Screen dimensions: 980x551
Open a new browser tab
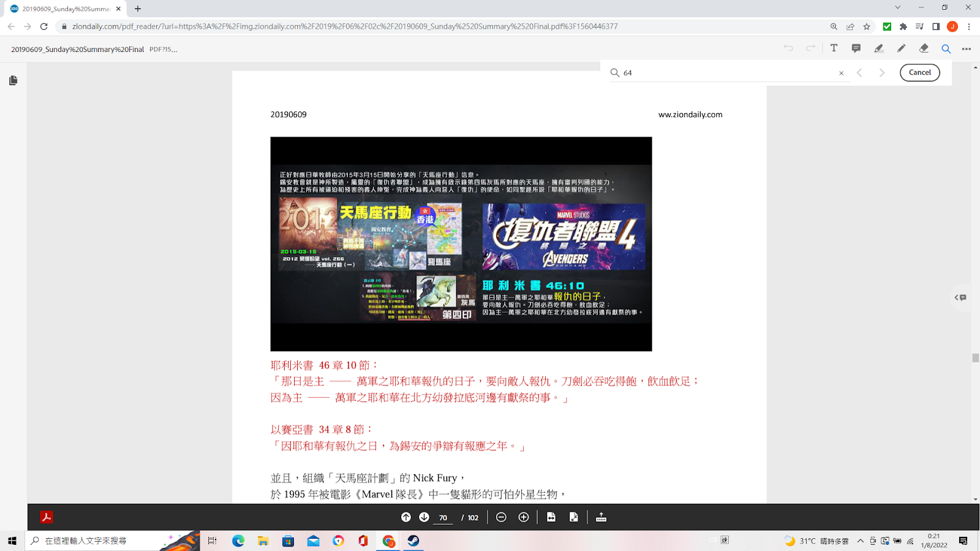138,9
